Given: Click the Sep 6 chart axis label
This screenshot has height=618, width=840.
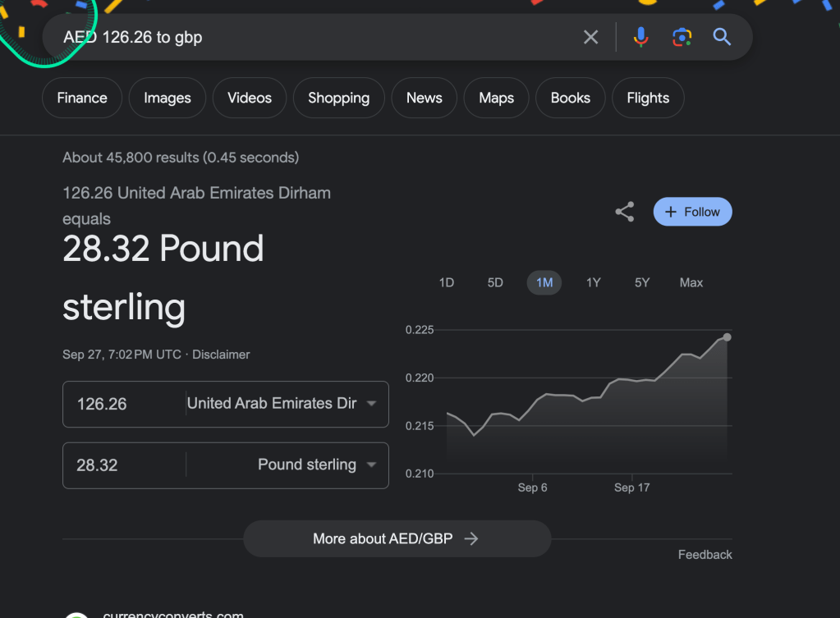Looking at the screenshot, I should point(532,488).
